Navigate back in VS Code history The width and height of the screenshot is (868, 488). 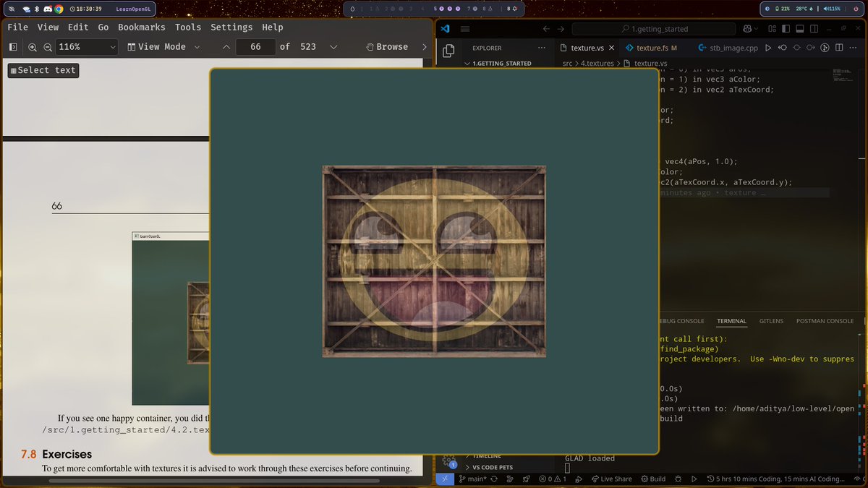(x=546, y=29)
